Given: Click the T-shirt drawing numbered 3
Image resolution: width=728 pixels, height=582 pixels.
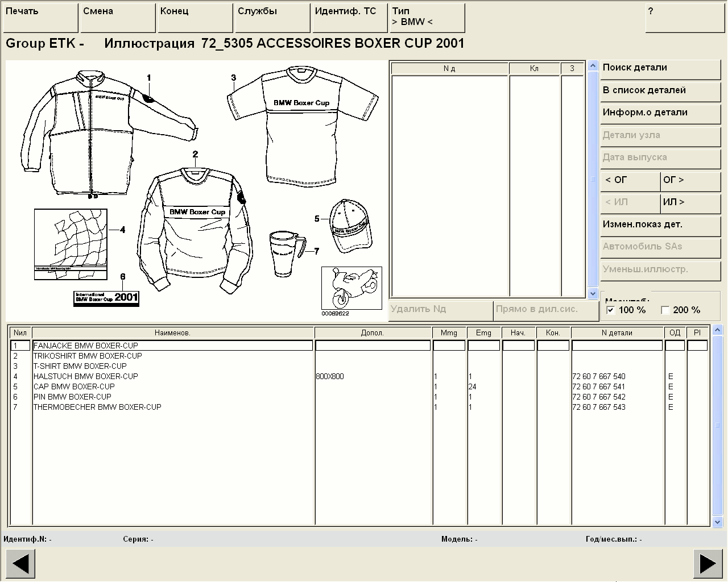Looking at the screenshot, I should [x=303, y=126].
